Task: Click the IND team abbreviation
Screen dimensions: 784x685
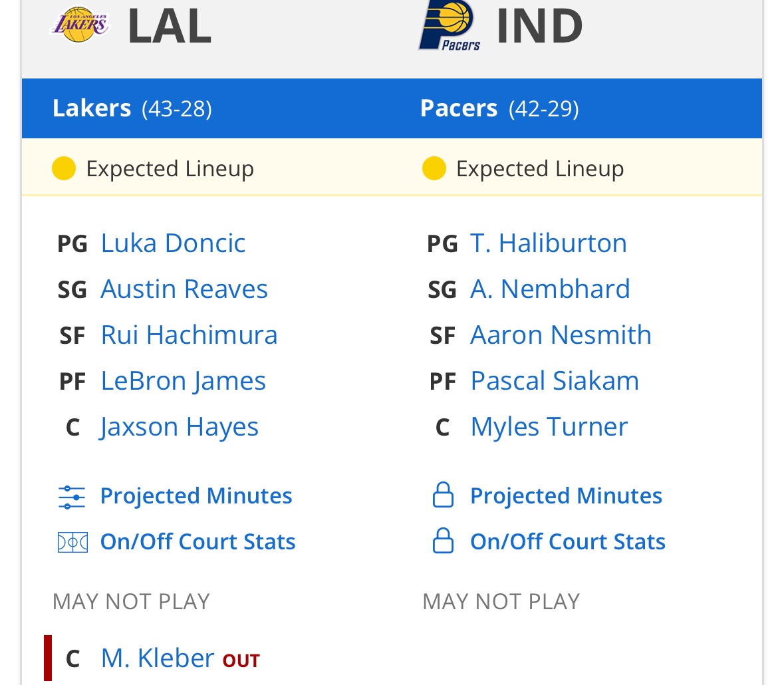Action: [539, 27]
